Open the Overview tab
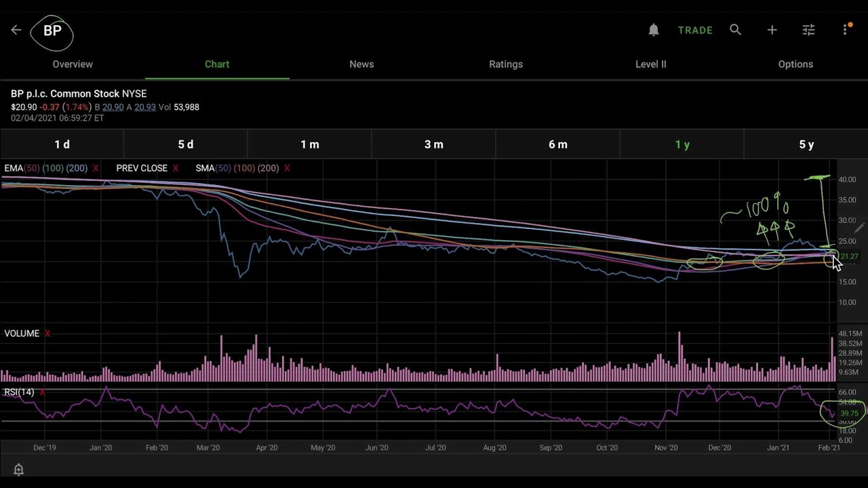868x488 pixels. (x=73, y=64)
